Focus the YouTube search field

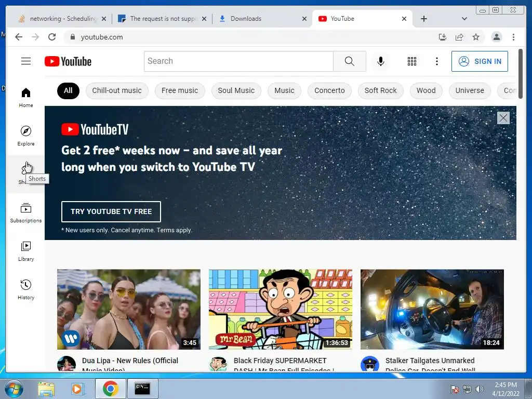pos(238,61)
